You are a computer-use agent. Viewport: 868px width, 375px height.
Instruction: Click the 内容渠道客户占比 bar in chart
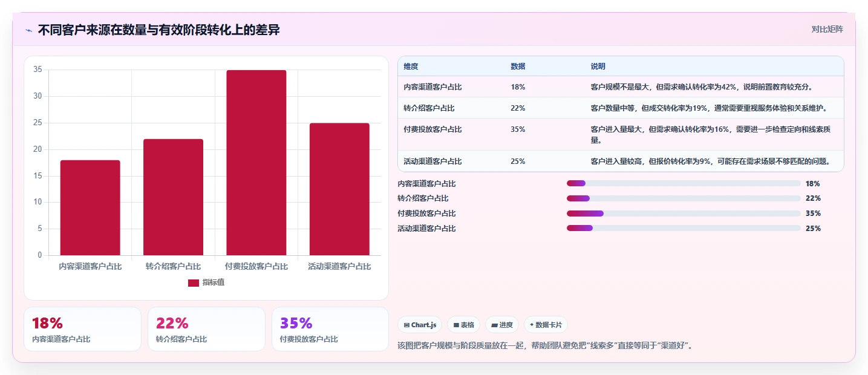[x=90, y=207]
